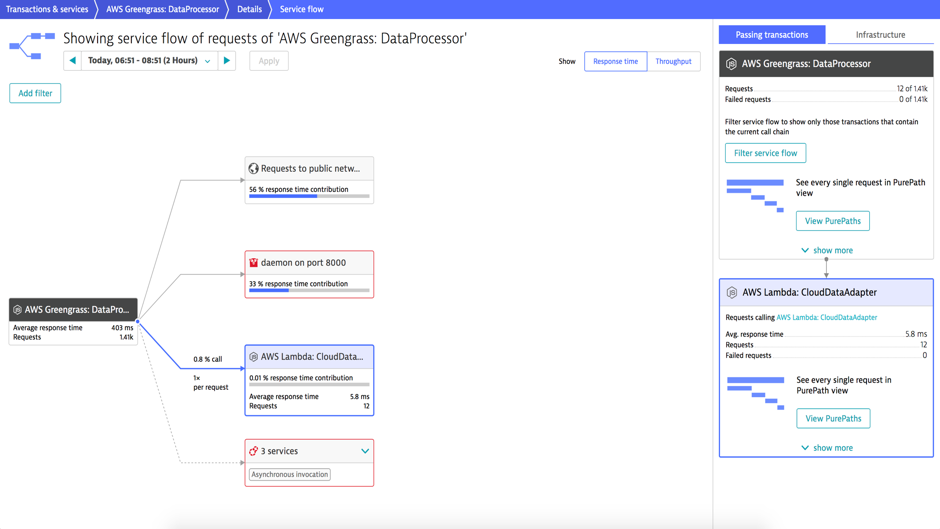Select daemon on port 8000 node
940x529 pixels.
pyautogui.click(x=309, y=274)
